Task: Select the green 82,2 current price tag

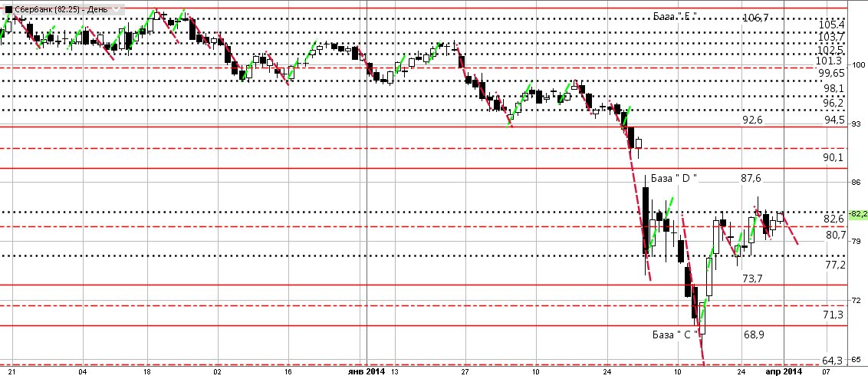Action: (858, 213)
